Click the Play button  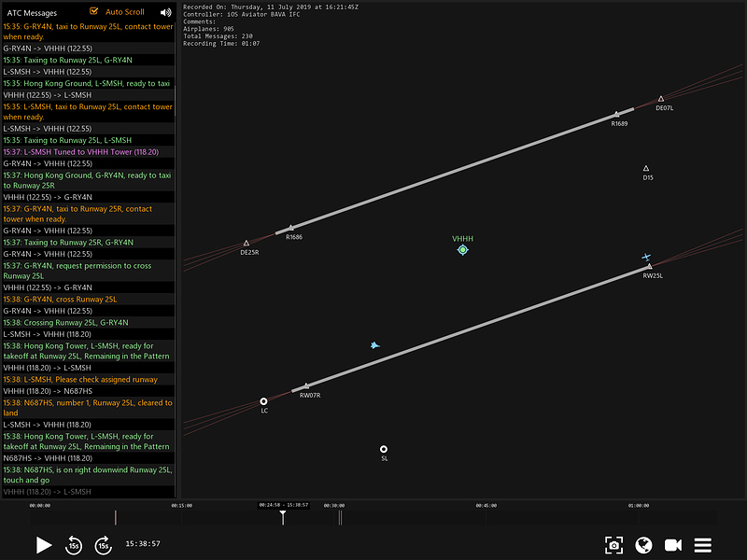pyautogui.click(x=43, y=545)
